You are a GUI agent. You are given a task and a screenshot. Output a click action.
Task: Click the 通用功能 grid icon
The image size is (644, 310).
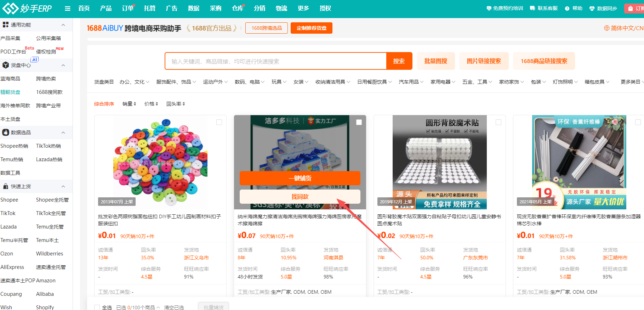click(6, 25)
